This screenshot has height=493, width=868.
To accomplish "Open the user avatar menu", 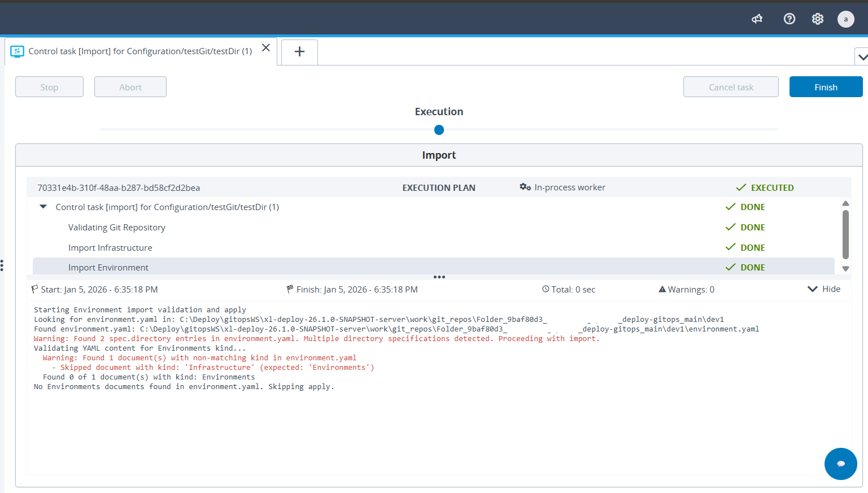I will pos(845,19).
